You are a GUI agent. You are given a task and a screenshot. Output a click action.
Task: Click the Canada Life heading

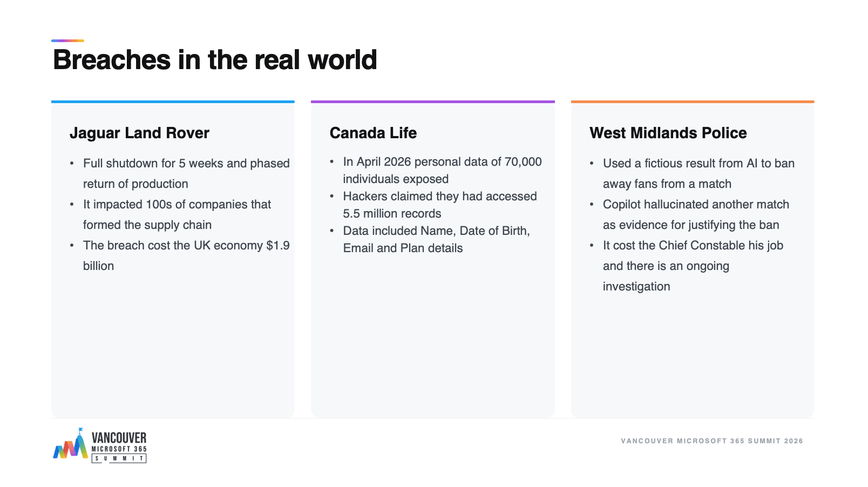373,133
